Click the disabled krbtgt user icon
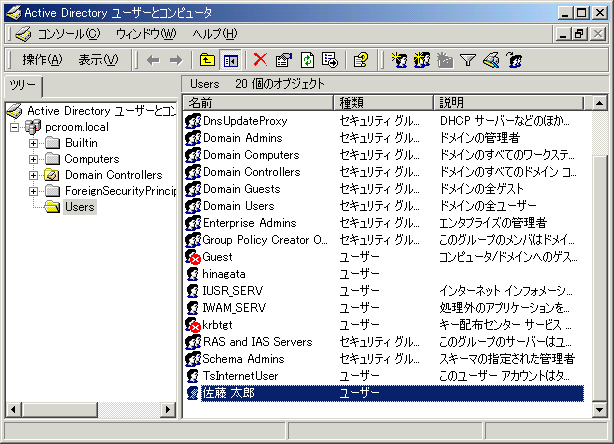This screenshot has width=614, height=444. tap(193, 325)
